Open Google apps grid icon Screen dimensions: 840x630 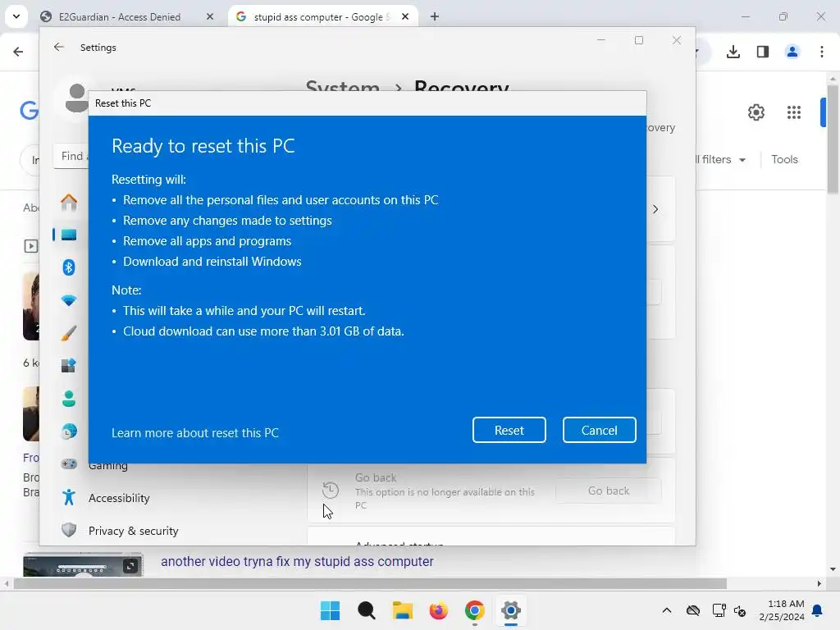794,112
